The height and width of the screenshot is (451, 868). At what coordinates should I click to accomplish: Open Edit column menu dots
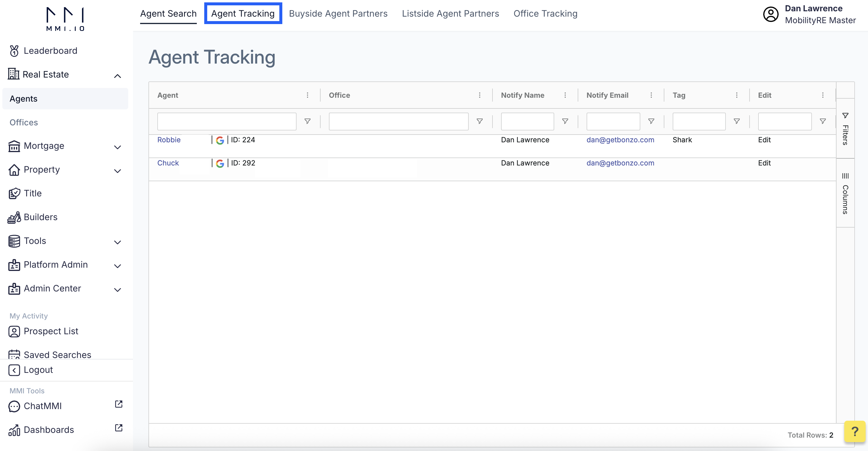[x=823, y=95]
